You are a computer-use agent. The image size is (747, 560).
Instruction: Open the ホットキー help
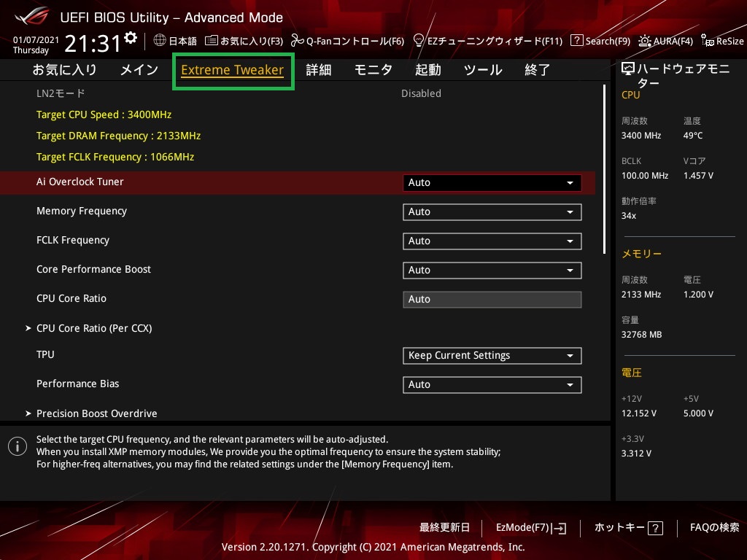[x=628, y=528]
